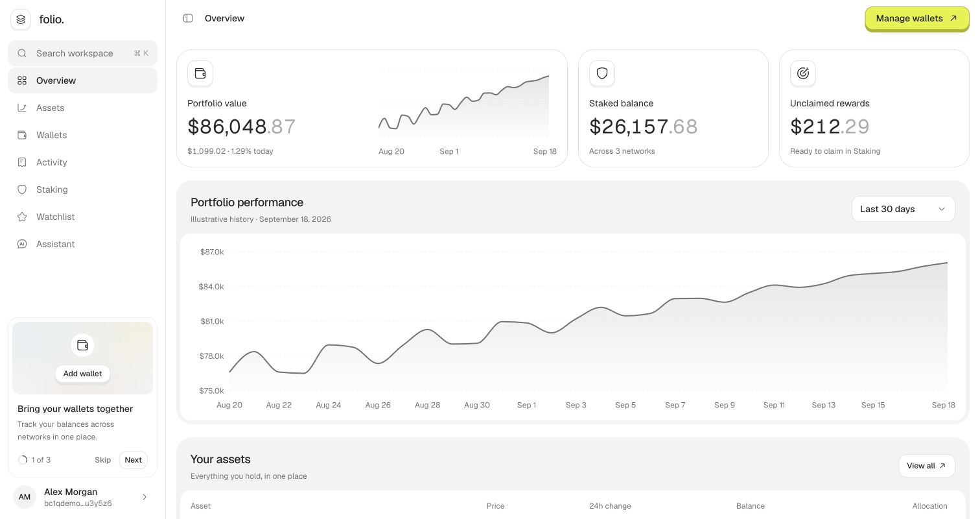Open the Assistant section

82,244
